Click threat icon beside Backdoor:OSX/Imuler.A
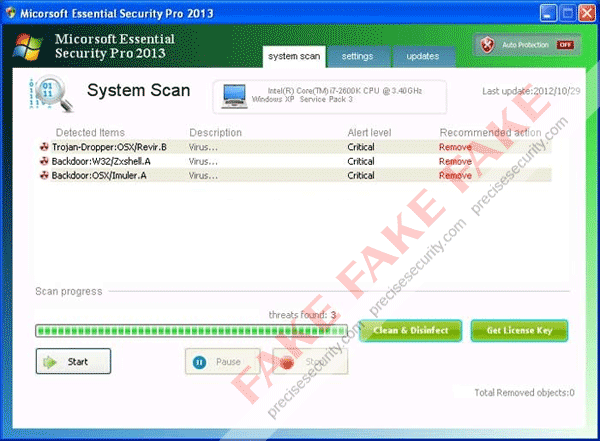The width and height of the screenshot is (600, 441). 44,175
